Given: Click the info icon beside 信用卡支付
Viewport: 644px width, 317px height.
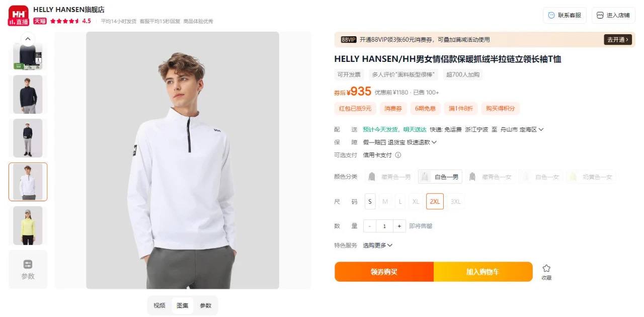Looking at the screenshot, I should tap(398, 155).
